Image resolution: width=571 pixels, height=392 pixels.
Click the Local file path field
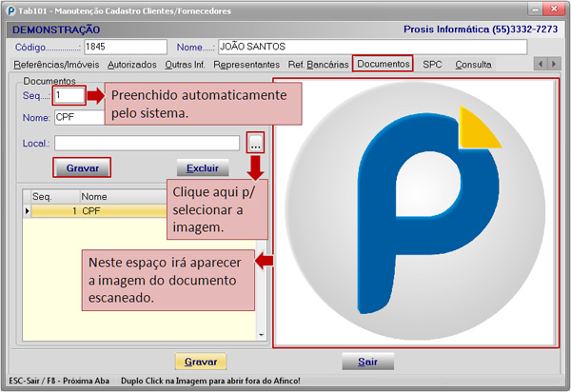tap(148, 143)
